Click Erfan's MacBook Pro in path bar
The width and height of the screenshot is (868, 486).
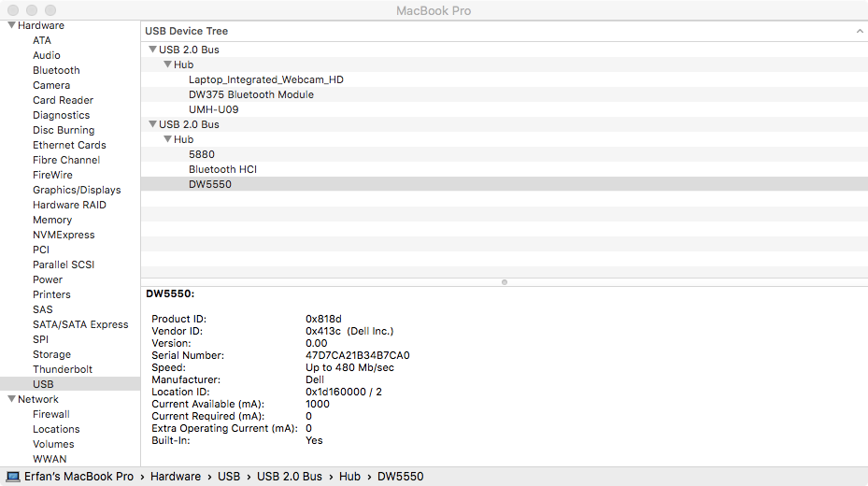(78, 477)
